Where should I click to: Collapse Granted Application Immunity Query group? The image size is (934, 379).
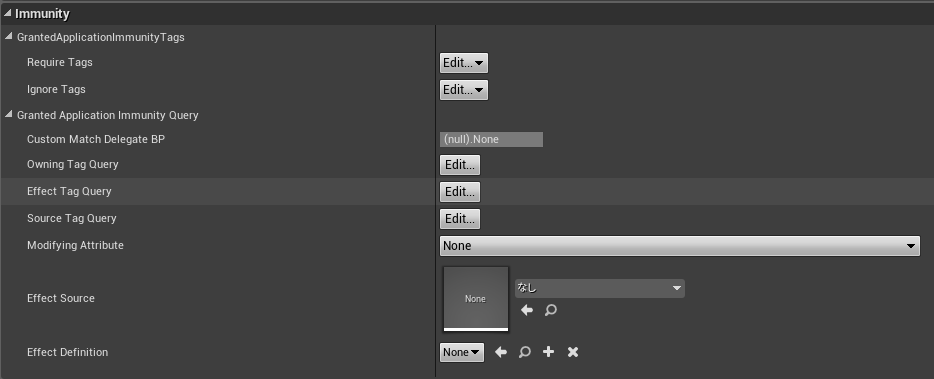[x=8, y=115]
